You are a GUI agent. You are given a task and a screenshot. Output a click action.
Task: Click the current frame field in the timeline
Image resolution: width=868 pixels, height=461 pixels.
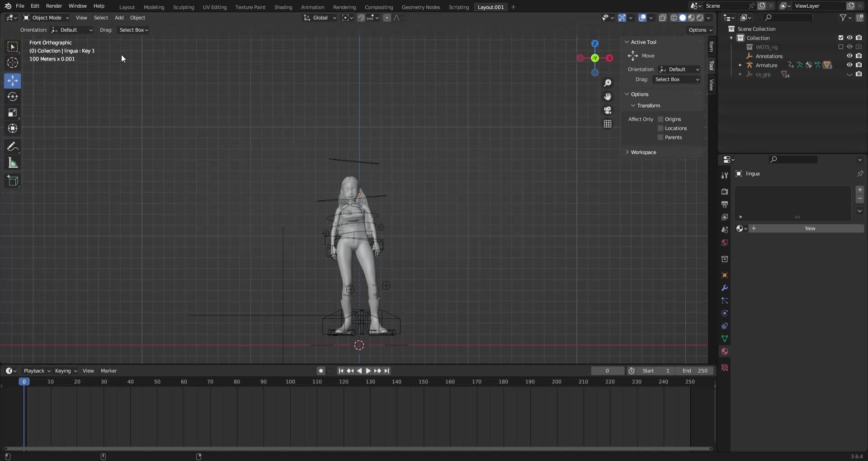pyautogui.click(x=608, y=371)
